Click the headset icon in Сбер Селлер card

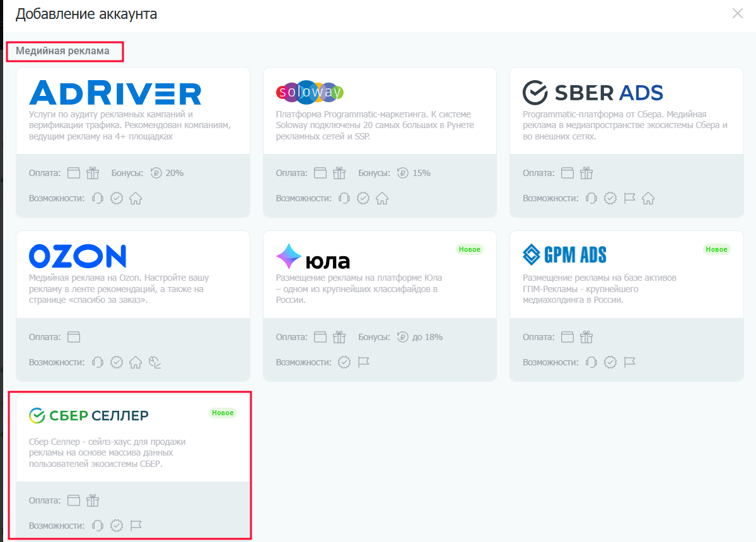point(98,526)
